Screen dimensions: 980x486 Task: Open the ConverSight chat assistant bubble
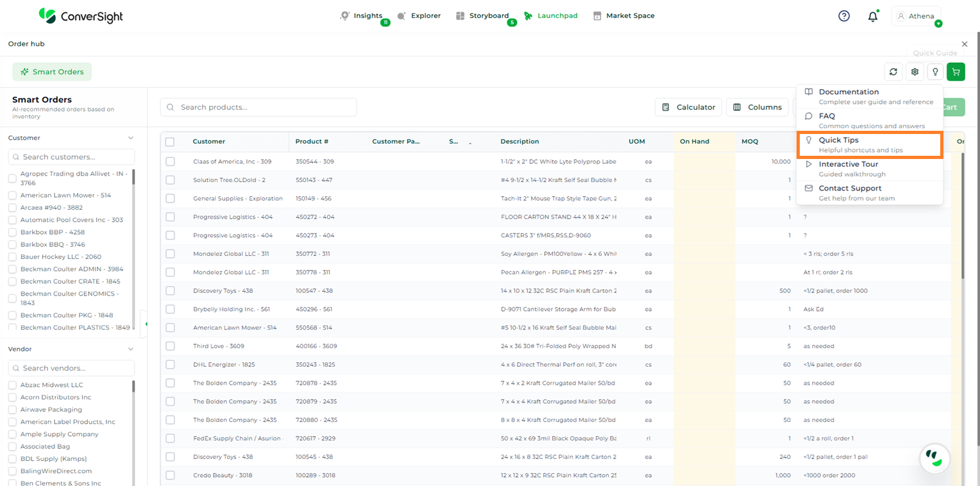pos(934,458)
